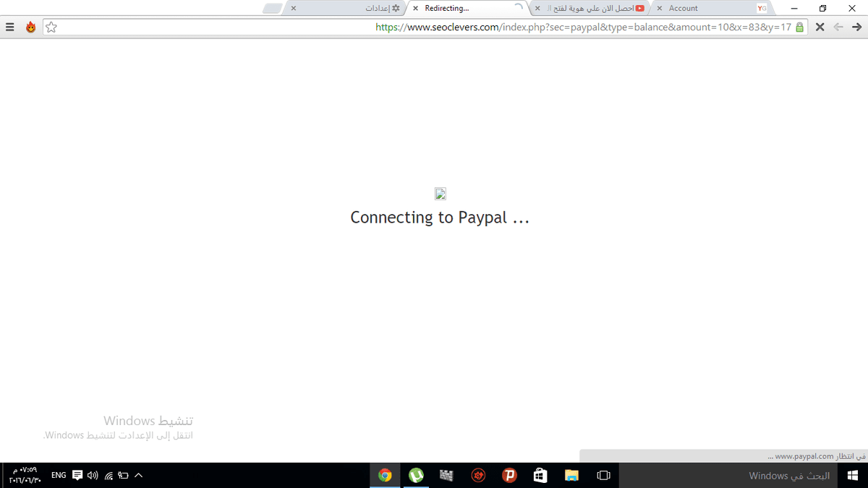Click the YG profile badge

click(762, 9)
